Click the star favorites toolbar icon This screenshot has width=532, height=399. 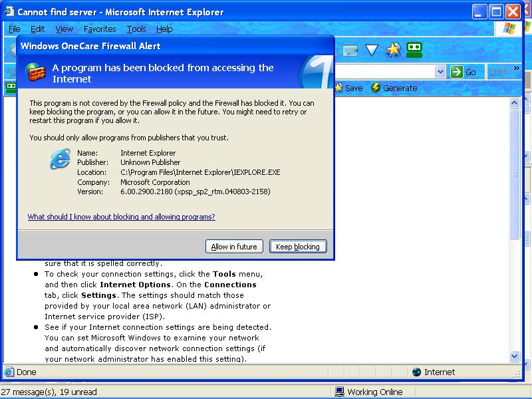(x=393, y=50)
